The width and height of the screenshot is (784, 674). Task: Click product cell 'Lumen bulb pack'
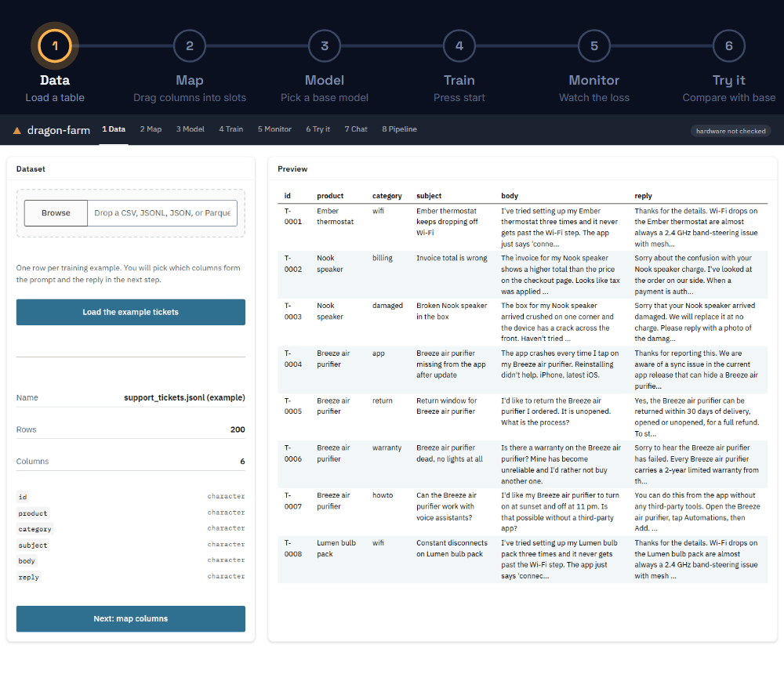click(x=336, y=548)
